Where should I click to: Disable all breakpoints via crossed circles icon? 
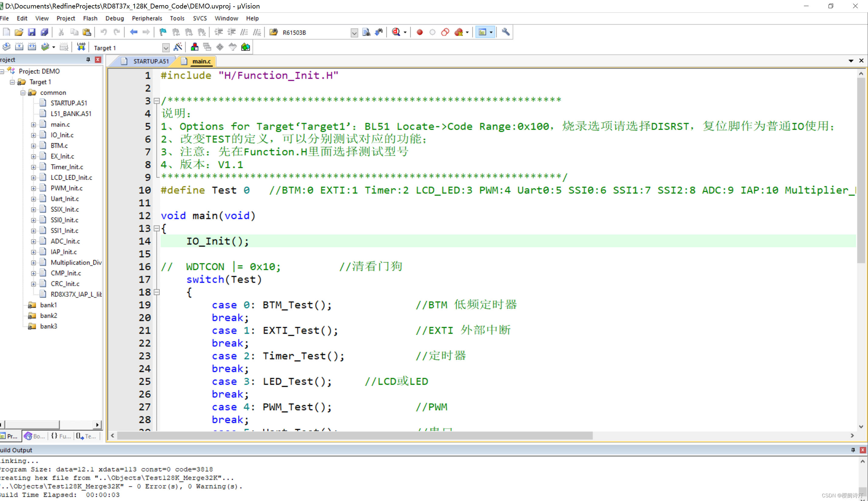445,32
